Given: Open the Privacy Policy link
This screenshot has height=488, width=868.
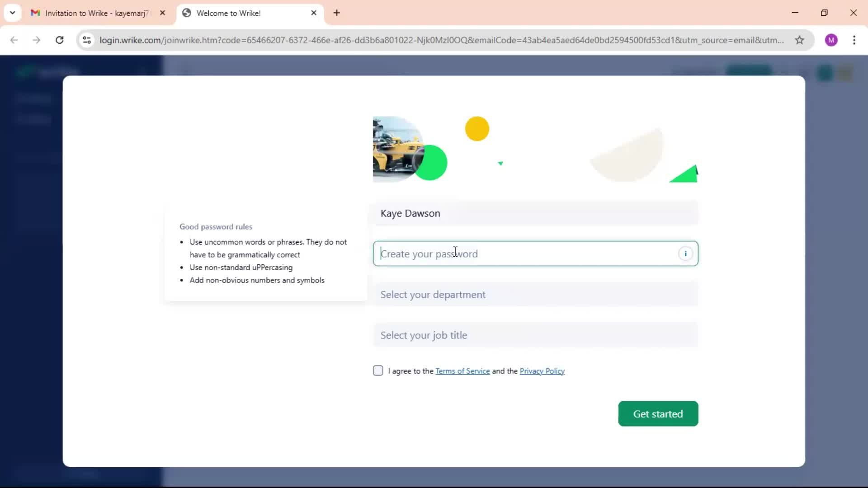Looking at the screenshot, I should point(542,371).
